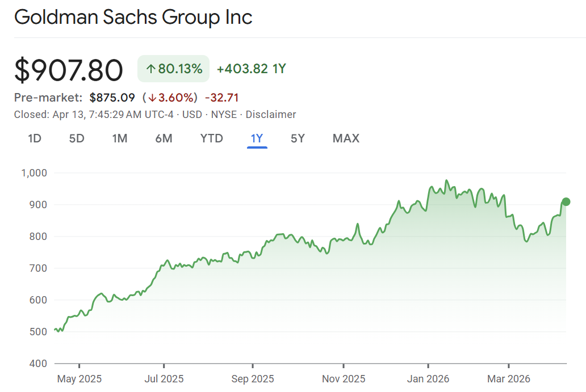This screenshot has height=392, width=586.
Task: Click the May 2025 axis label
Action: (x=79, y=378)
